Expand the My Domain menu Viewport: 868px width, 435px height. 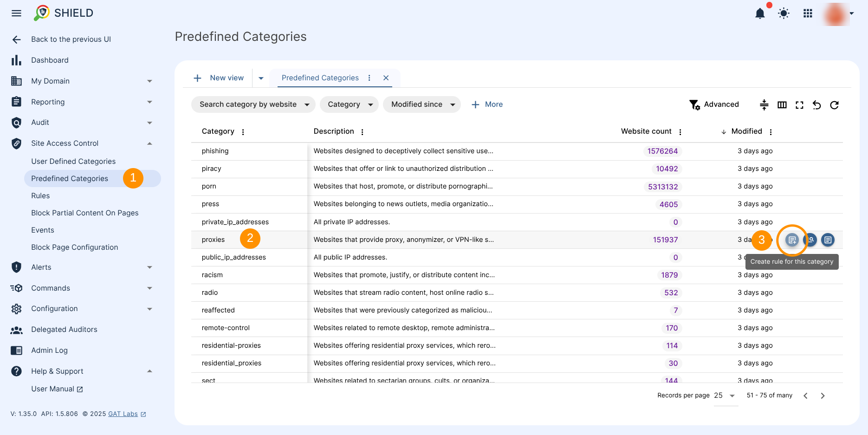point(149,81)
